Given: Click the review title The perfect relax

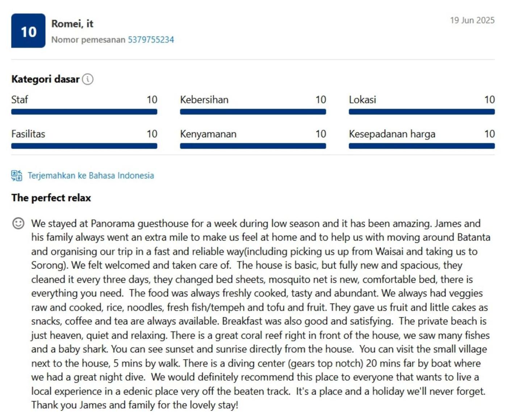Looking at the screenshot, I should point(51,198).
